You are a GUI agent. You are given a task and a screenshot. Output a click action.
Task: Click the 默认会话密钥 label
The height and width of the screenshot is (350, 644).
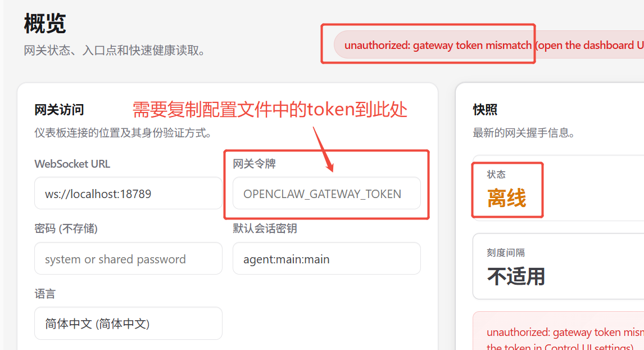(265, 228)
